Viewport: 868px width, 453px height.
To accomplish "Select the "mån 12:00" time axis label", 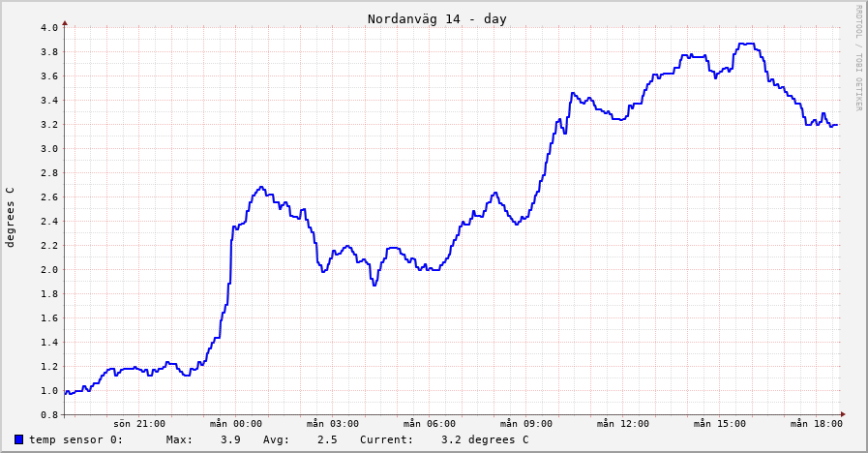I will [623, 423].
